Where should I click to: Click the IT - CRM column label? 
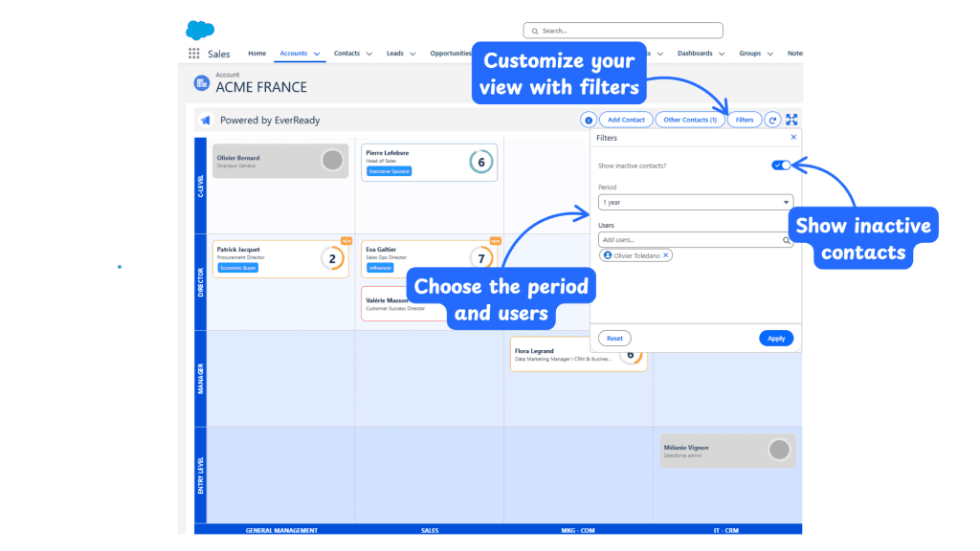pos(726,530)
